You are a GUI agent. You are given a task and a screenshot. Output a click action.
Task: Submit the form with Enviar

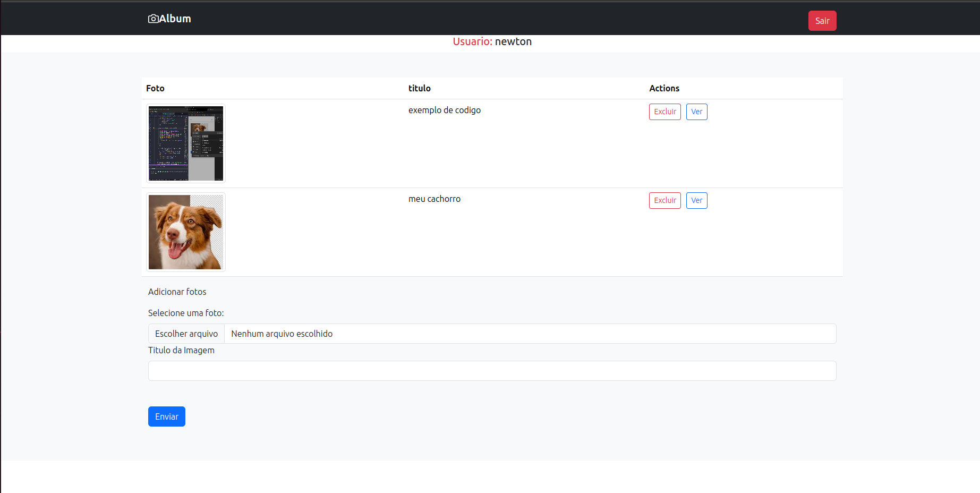coord(166,416)
